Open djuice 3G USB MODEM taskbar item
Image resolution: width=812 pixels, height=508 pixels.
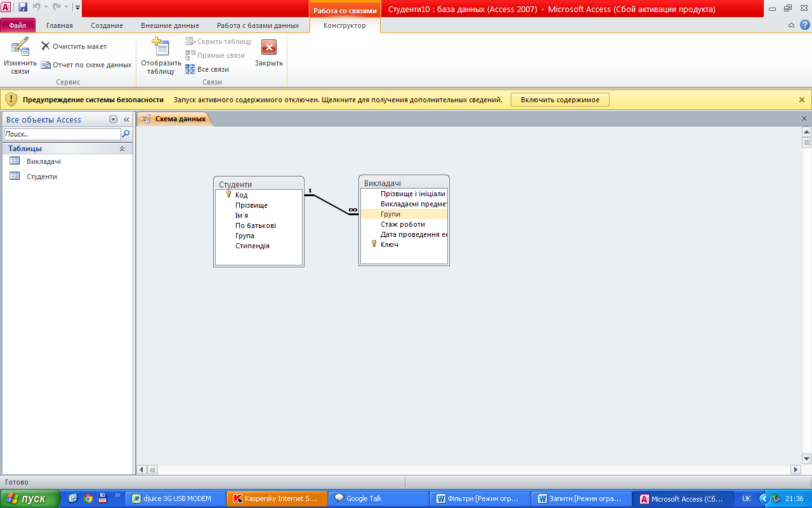176,498
